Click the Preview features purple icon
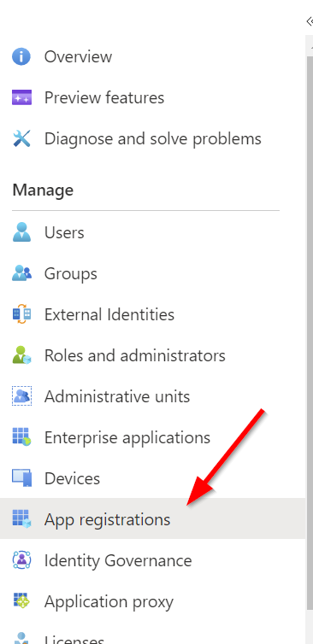 tap(21, 97)
